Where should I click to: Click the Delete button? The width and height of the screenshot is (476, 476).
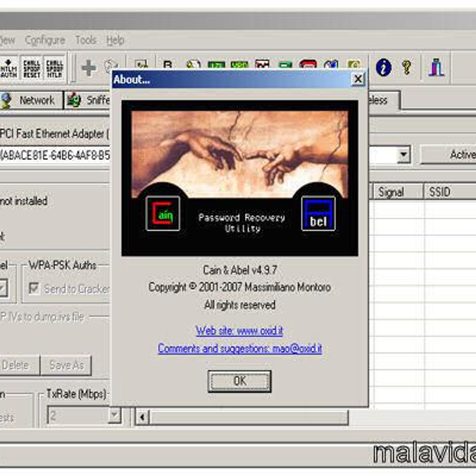click(x=19, y=365)
